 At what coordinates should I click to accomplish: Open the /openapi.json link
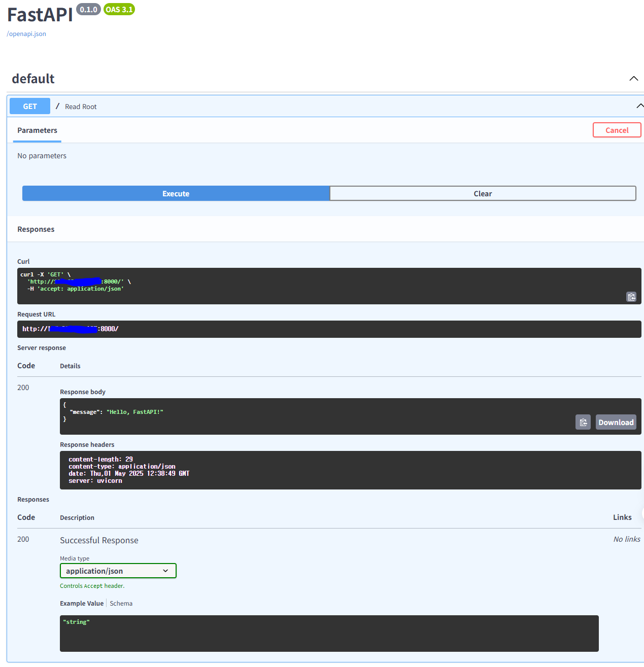coord(26,34)
